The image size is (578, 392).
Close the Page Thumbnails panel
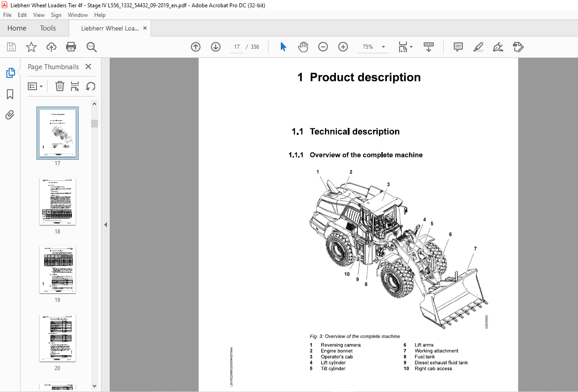88,66
